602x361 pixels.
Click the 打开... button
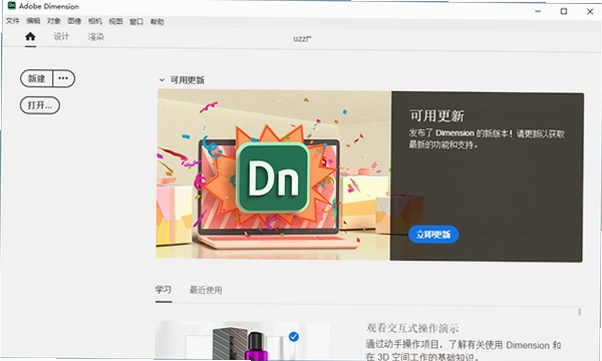[40, 105]
